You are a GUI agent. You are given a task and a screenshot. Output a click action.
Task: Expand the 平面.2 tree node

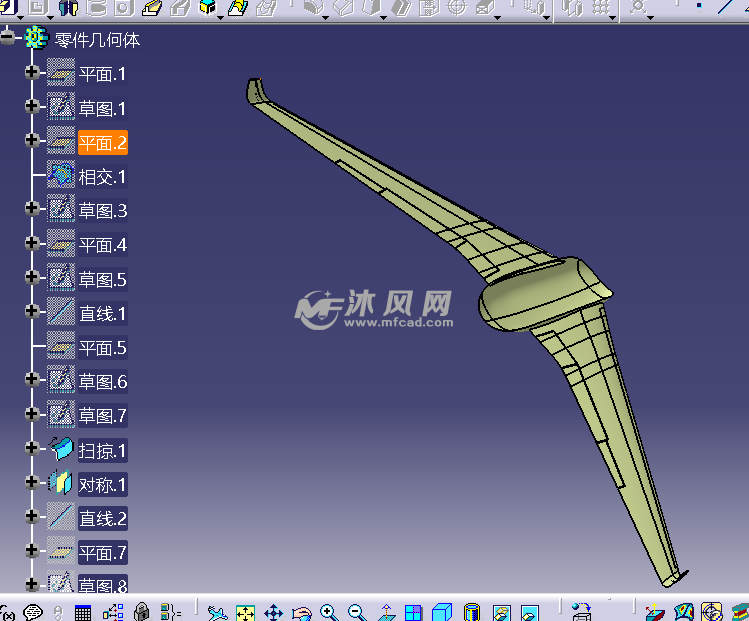[x=32, y=140]
